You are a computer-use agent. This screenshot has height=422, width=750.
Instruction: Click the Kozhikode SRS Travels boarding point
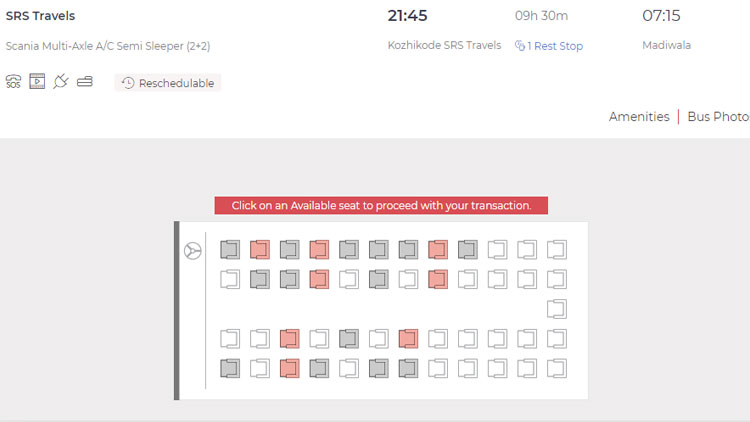(x=444, y=45)
